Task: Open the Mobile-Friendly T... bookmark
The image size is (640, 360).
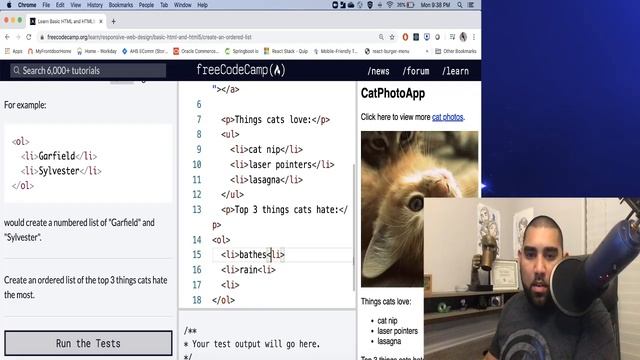Action: pos(336,51)
